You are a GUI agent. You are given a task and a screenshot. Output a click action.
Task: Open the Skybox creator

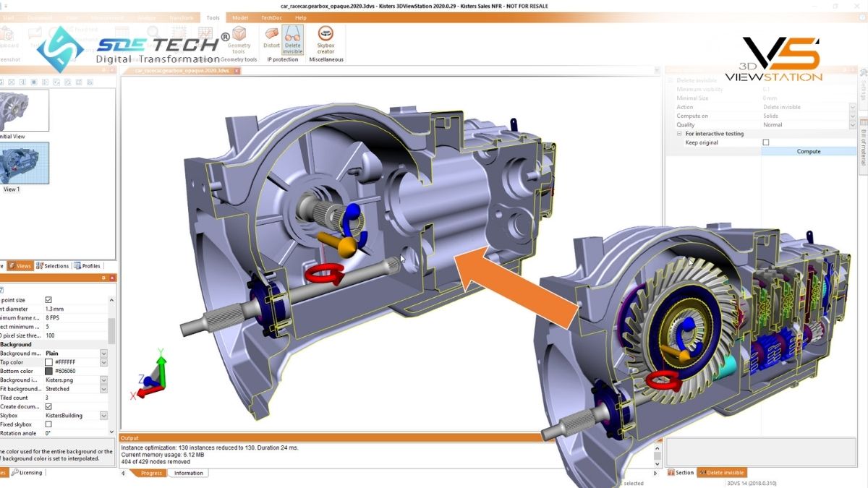[325, 39]
